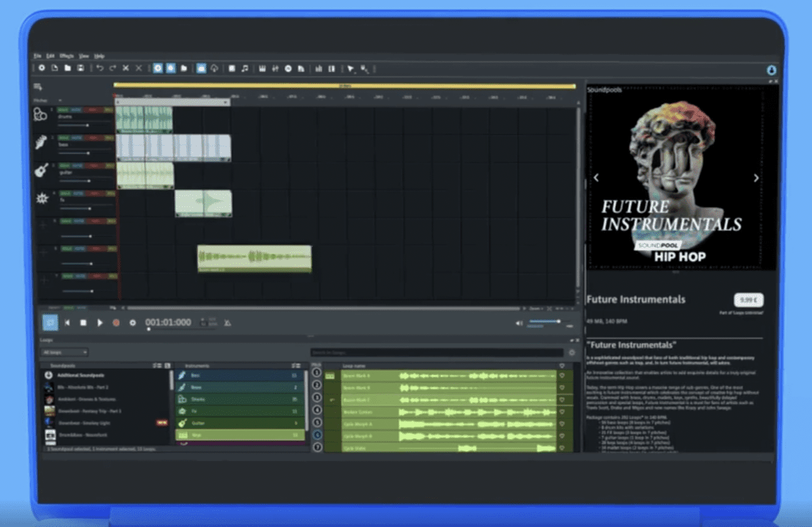Click the music note icon in the toolbar

tap(245, 69)
